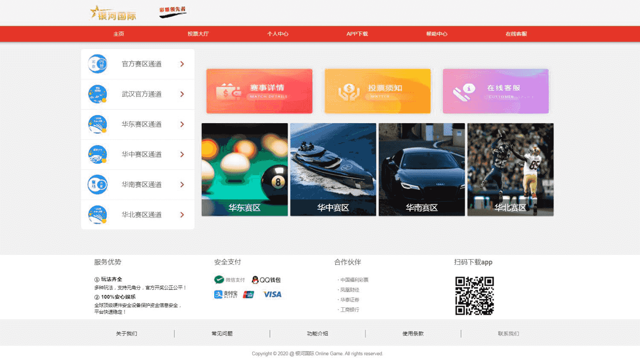Expand the 华东赛区通道 arrow
Viewport: 640px width, 364px height.
182,124
